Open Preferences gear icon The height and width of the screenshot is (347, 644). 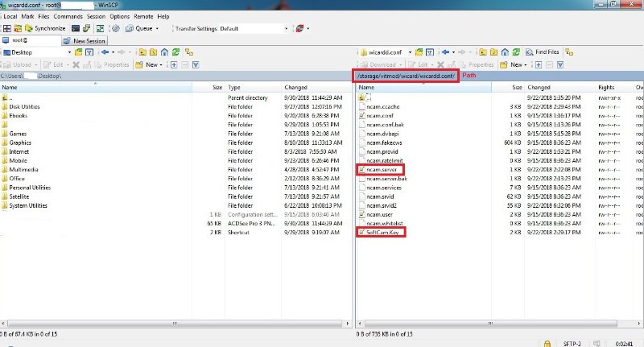point(116,28)
